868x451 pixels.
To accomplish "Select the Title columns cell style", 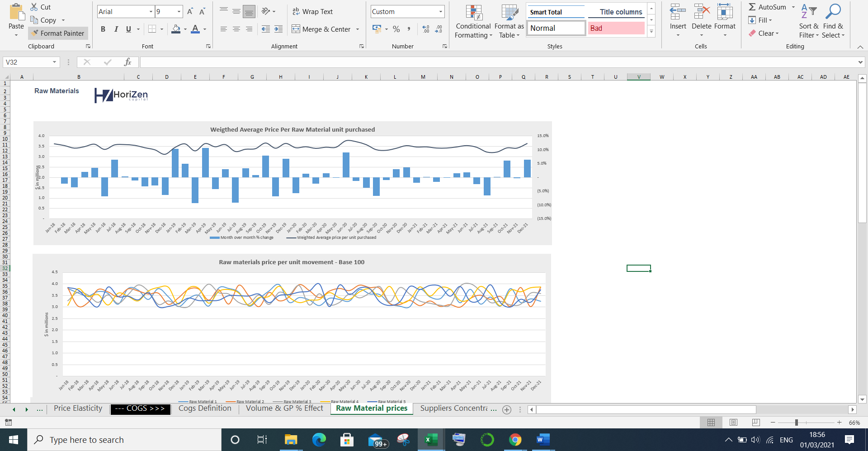I will pos(616,12).
